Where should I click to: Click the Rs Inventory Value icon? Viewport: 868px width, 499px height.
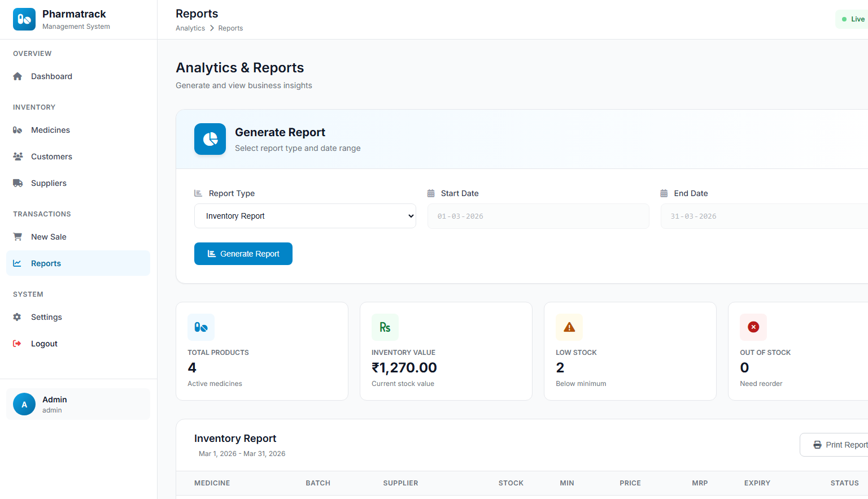click(385, 327)
